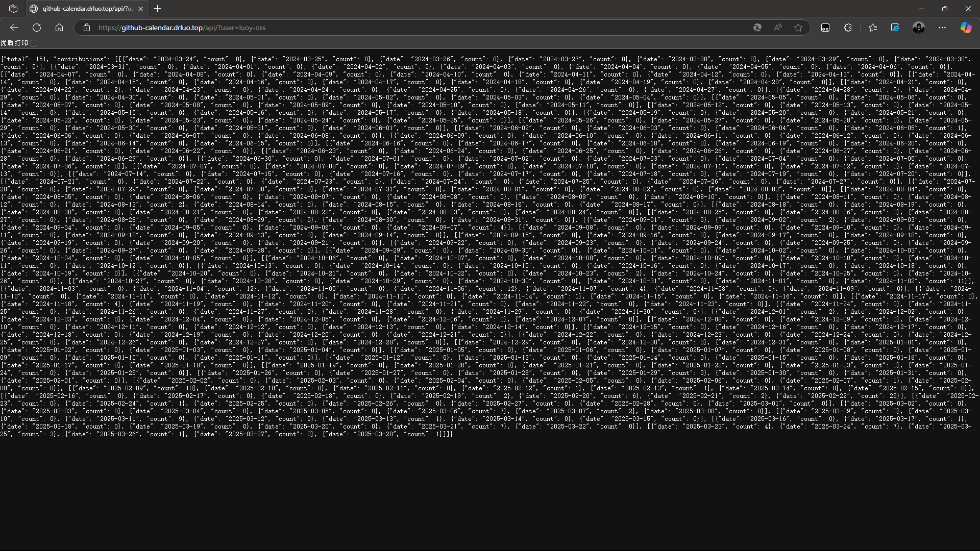Click the Edge icon in the address bar
Viewport: 980px width, 551px height.
tap(757, 28)
